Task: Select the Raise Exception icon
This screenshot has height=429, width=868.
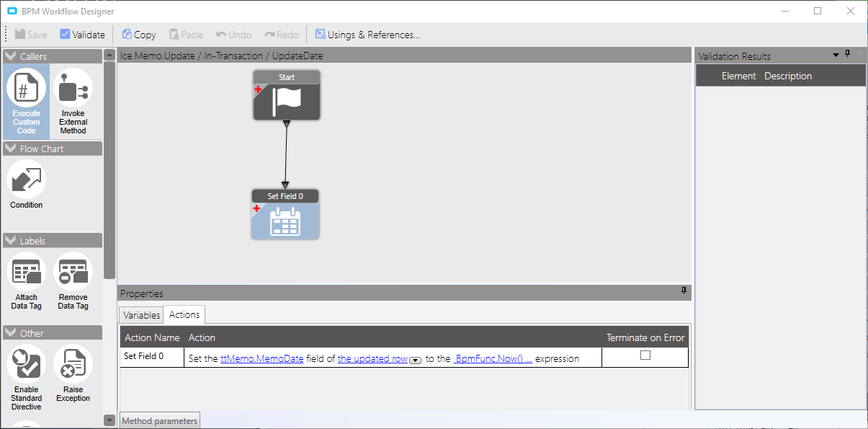Action: click(x=73, y=364)
